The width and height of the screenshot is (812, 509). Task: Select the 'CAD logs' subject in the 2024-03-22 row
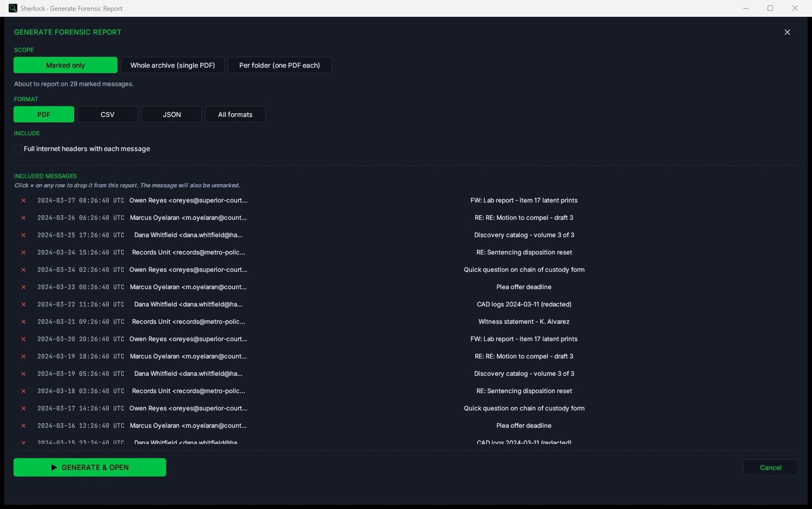pos(524,304)
